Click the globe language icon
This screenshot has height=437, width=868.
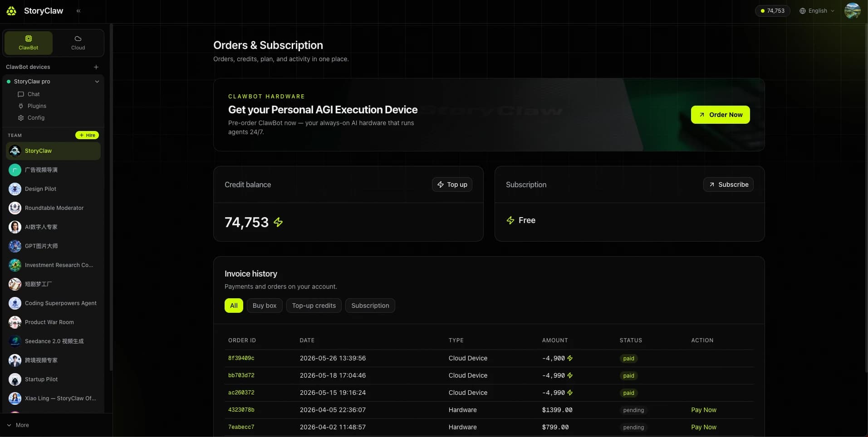[803, 11]
